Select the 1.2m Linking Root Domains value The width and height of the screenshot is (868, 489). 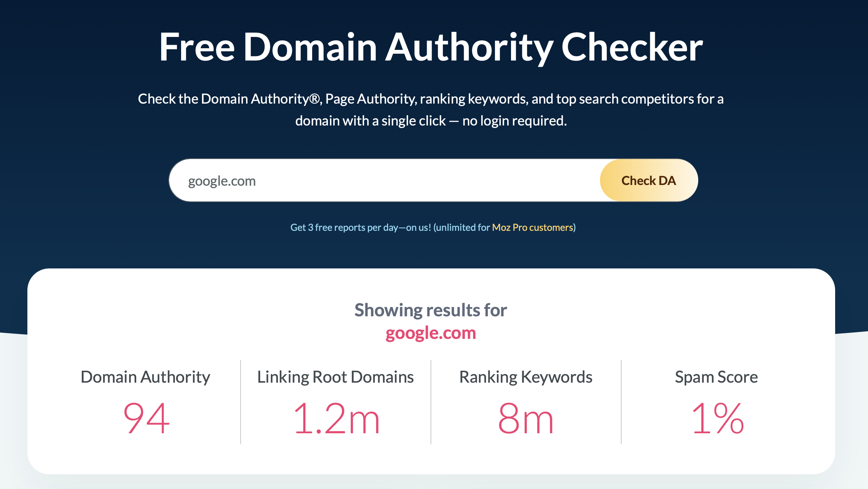336,418
